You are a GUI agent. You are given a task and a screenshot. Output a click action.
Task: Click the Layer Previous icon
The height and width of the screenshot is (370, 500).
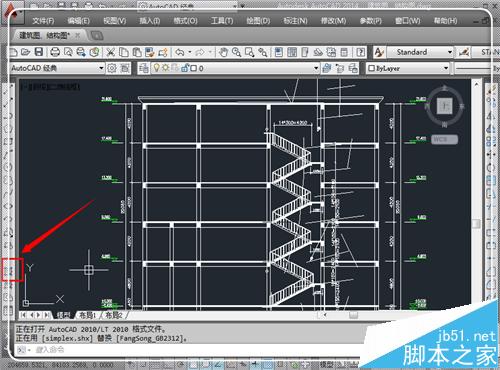click(x=340, y=68)
